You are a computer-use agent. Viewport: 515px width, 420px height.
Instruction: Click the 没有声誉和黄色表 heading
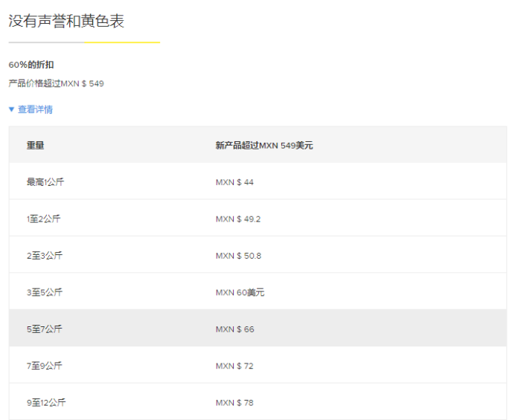(66, 21)
